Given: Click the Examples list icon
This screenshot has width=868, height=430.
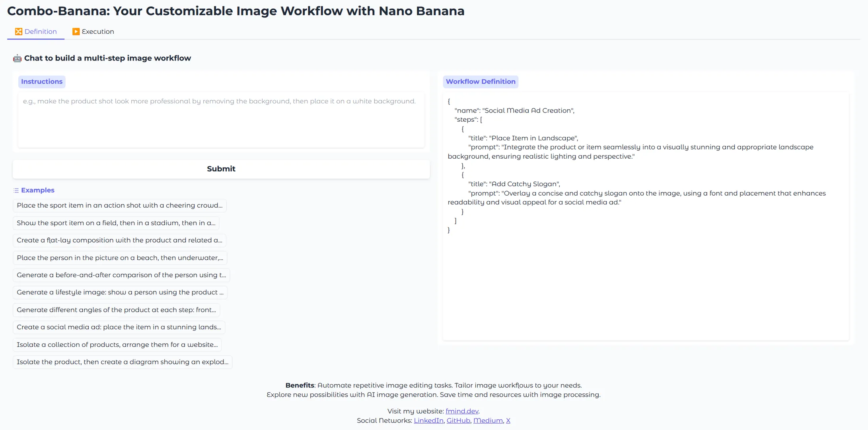Looking at the screenshot, I should pyautogui.click(x=16, y=191).
